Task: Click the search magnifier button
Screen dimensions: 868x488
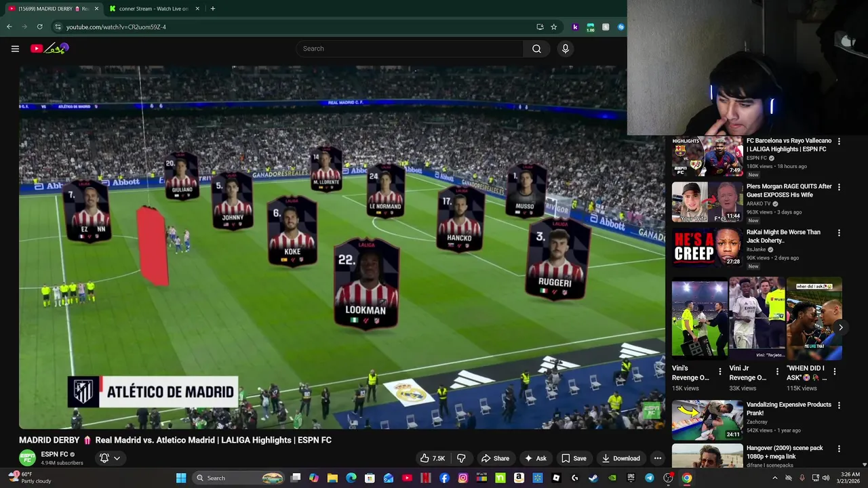Action: coord(536,49)
